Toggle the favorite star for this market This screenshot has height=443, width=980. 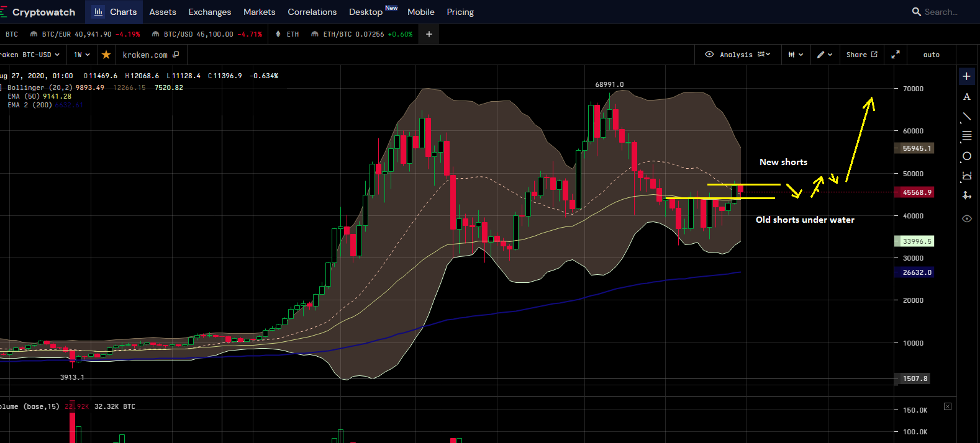pyautogui.click(x=106, y=55)
